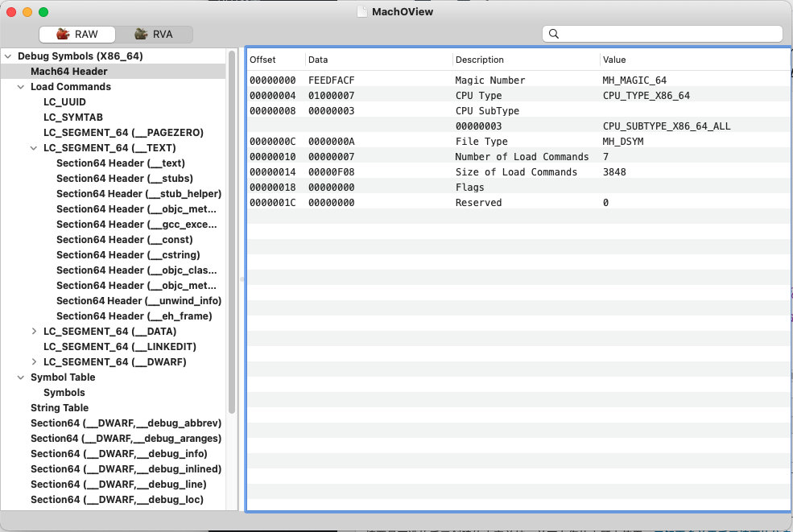Select the Number of Load Commands row

[519, 157]
